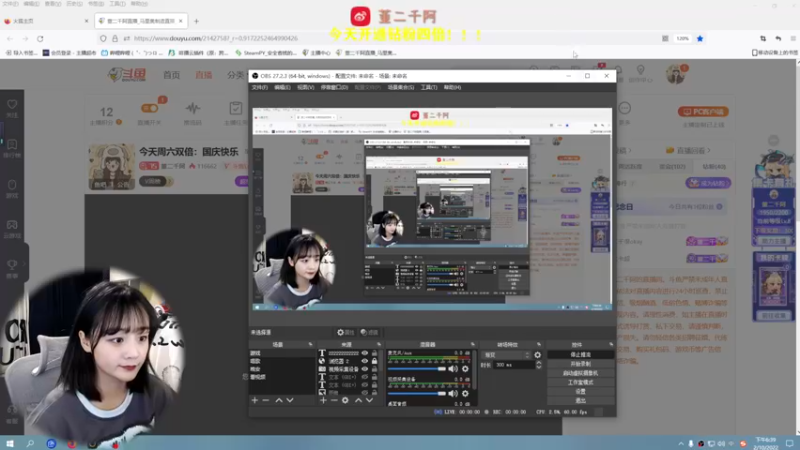Move the selected OBS scene down
Viewport: 800px width, 450px height.
click(290, 401)
